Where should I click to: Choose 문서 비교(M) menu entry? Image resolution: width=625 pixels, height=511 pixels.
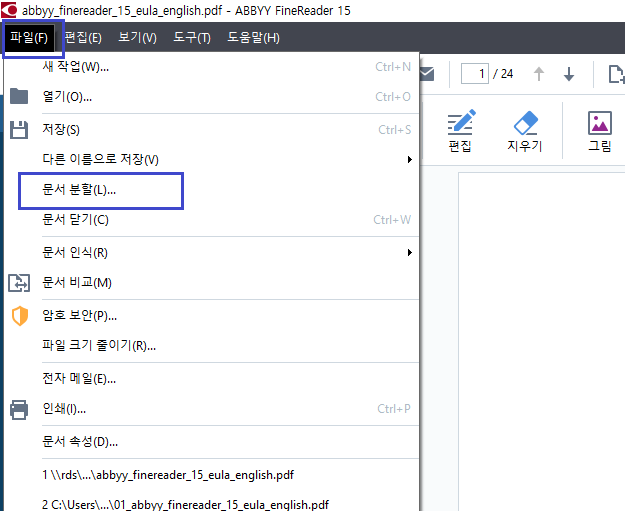click(x=211, y=283)
